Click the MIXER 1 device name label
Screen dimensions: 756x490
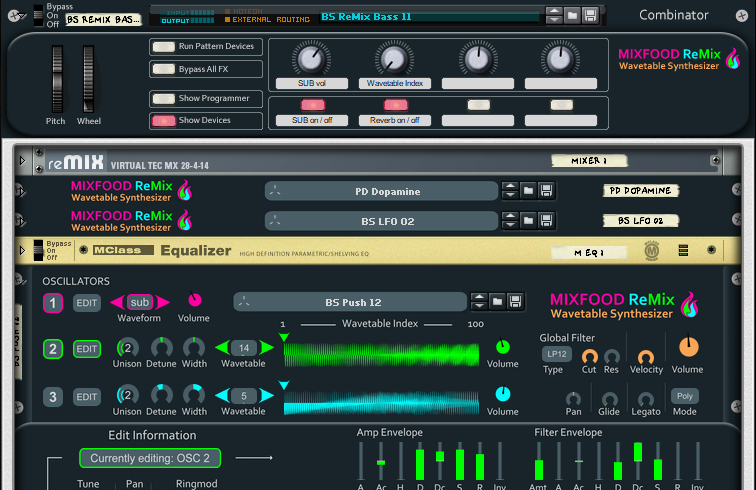point(590,161)
